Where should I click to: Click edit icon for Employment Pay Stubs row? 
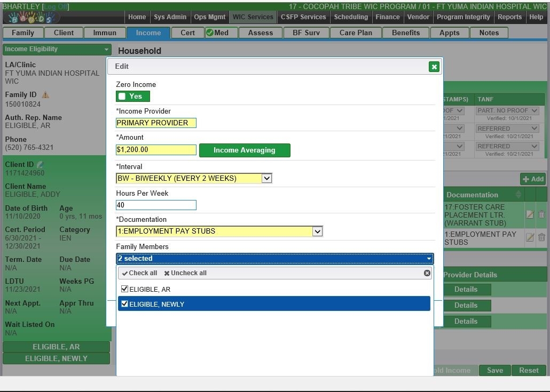point(530,237)
